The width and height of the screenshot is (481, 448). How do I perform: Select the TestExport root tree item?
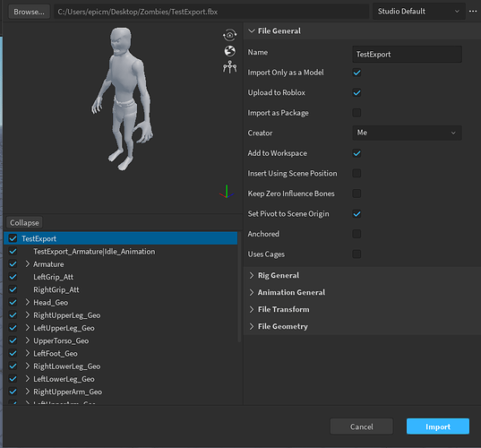click(121, 238)
